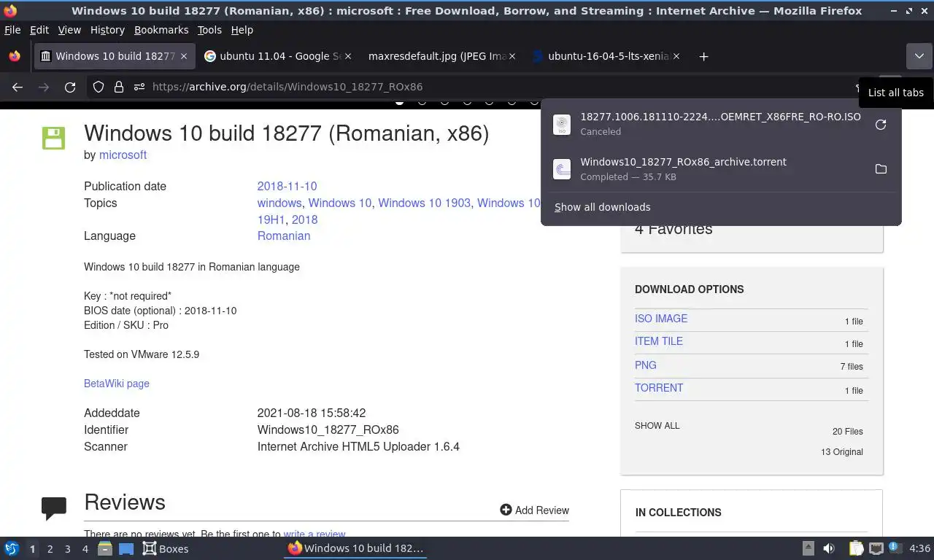Screen dimensions: 934x560
Task: Close the Windows 10 build 18277 tab
Action: coord(184,56)
